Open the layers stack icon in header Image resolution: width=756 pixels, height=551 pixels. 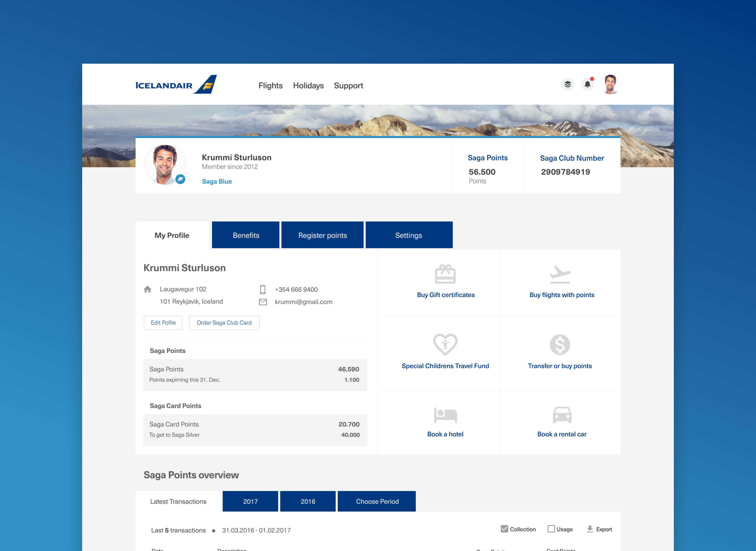click(568, 84)
